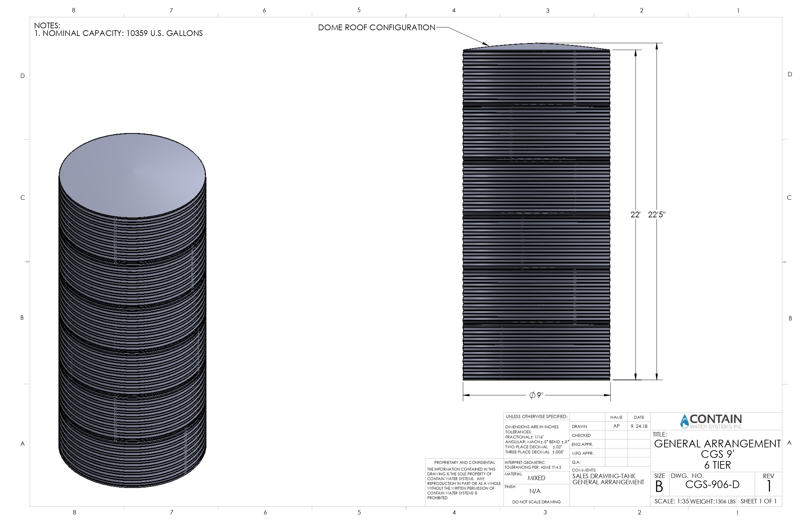This screenshot has height=525, width=812.
Task: Click the REV 1 value
Action: coord(769,486)
